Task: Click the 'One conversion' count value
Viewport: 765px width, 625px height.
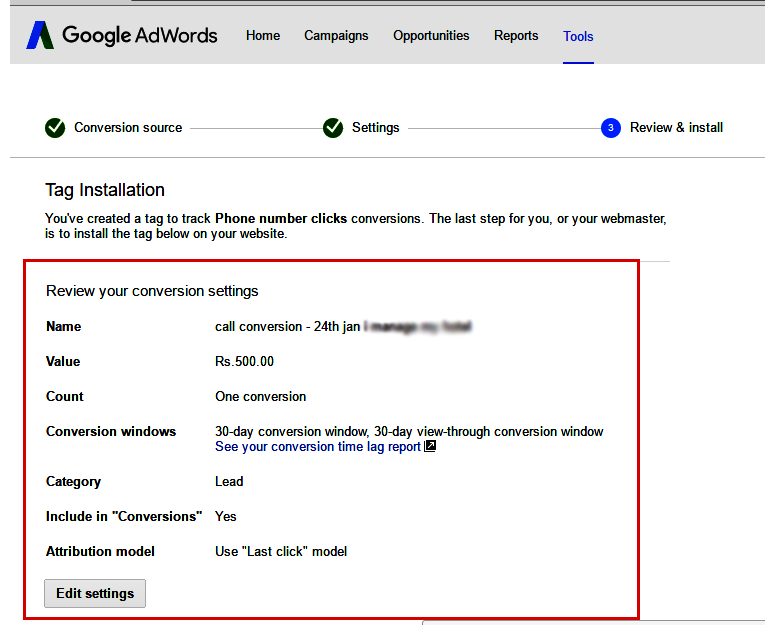Action: pyautogui.click(x=260, y=397)
